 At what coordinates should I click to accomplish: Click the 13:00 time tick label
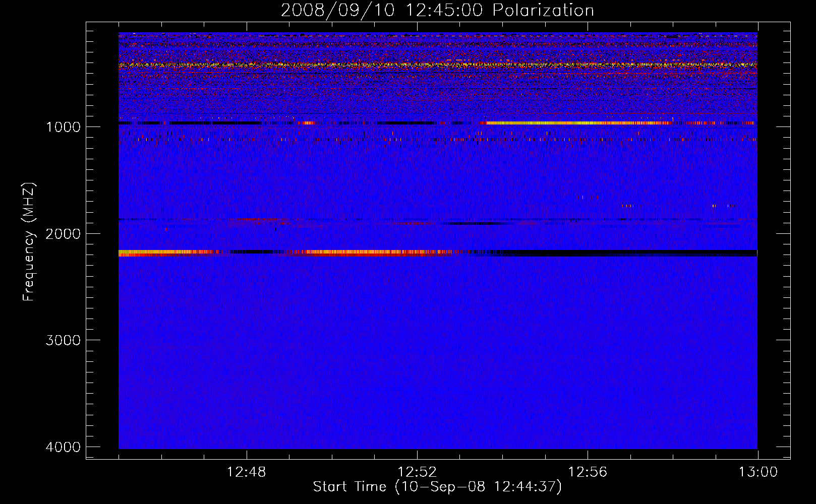[758, 472]
